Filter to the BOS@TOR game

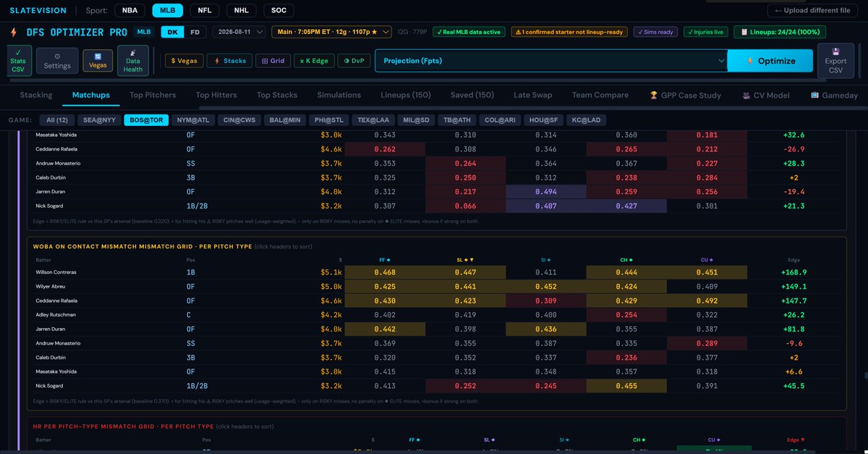point(146,120)
